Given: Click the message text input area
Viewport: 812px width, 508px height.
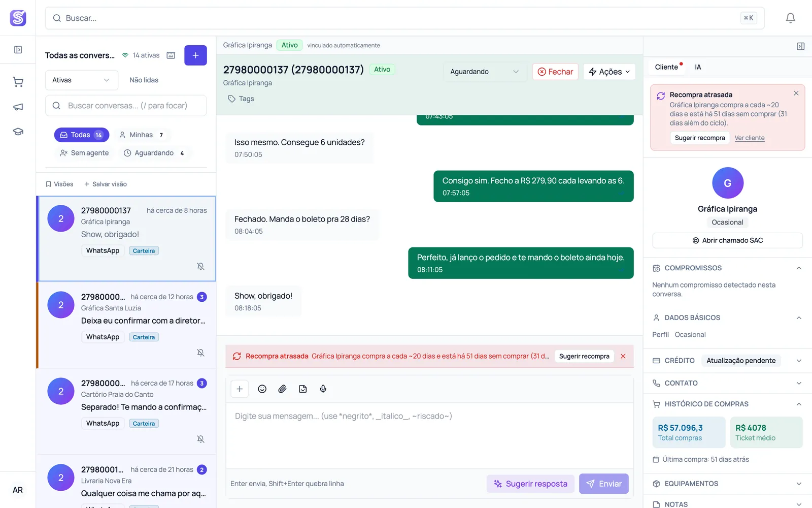Looking at the screenshot, I should point(429,435).
